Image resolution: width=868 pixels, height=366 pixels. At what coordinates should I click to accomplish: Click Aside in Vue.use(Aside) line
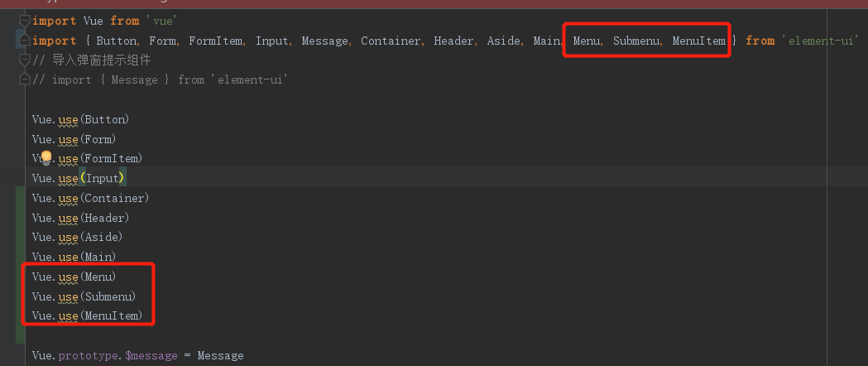point(102,238)
